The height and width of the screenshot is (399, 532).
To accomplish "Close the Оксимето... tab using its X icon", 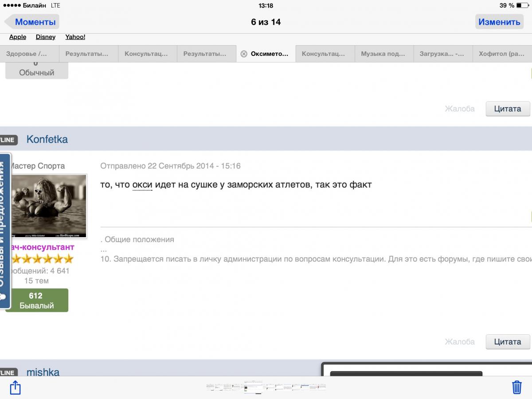I will point(243,54).
